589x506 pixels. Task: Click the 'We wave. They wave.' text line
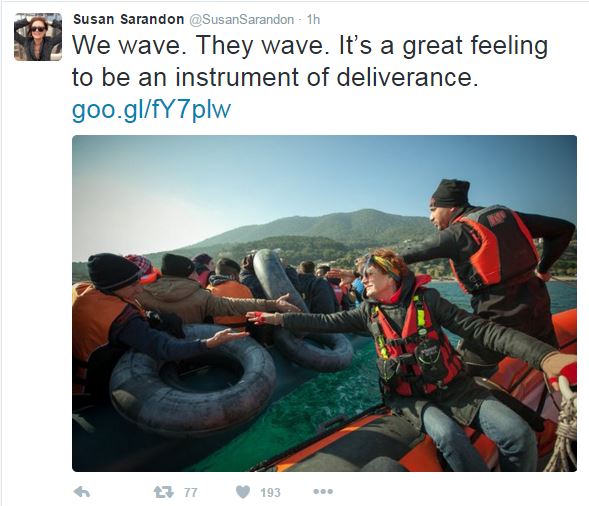point(310,45)
